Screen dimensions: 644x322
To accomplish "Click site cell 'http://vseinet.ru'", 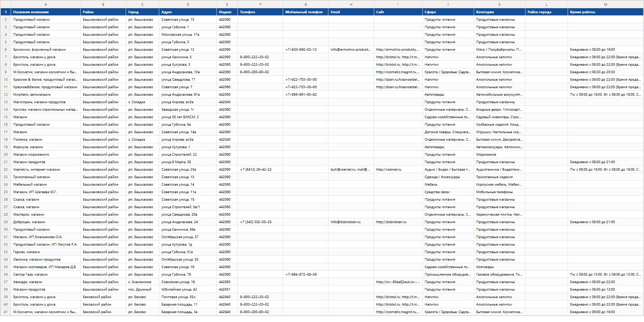I will coord(398,170).
